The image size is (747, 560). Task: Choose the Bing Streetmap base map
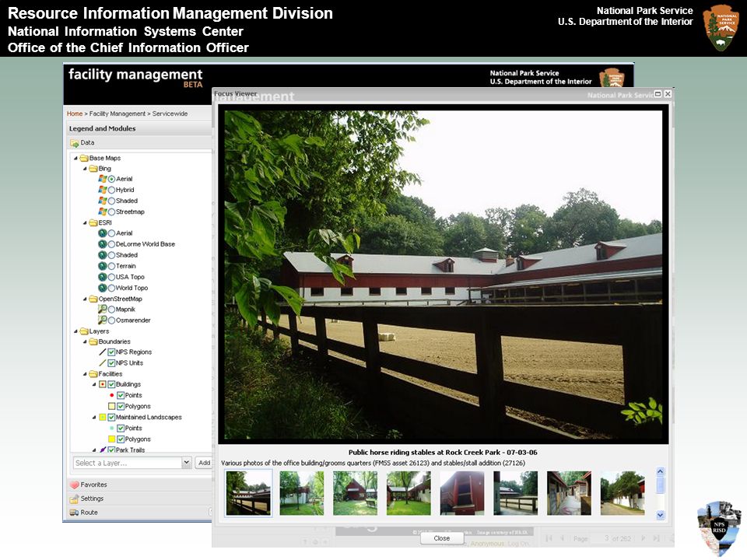(x=111, y=212)
